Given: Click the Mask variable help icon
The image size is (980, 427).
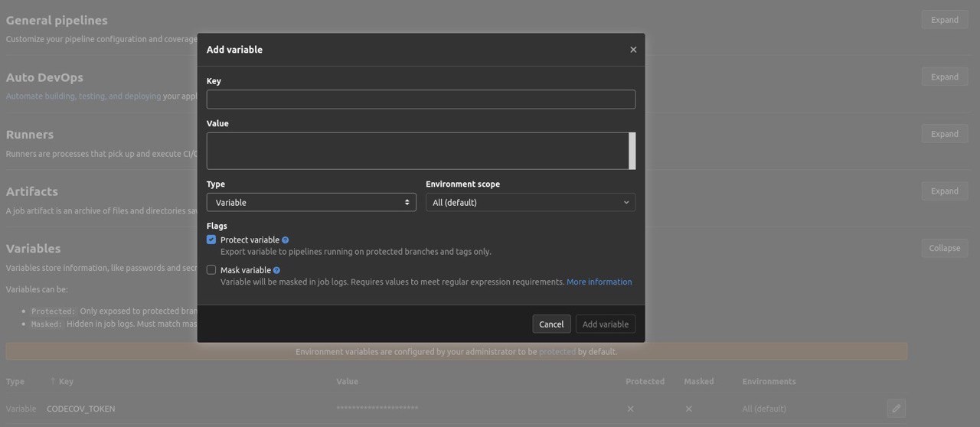Looking at the screenshot, I should click(276, 270).
